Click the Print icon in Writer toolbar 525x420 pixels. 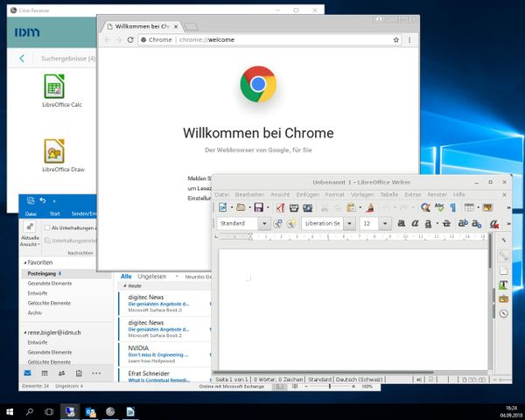point(294,207)
